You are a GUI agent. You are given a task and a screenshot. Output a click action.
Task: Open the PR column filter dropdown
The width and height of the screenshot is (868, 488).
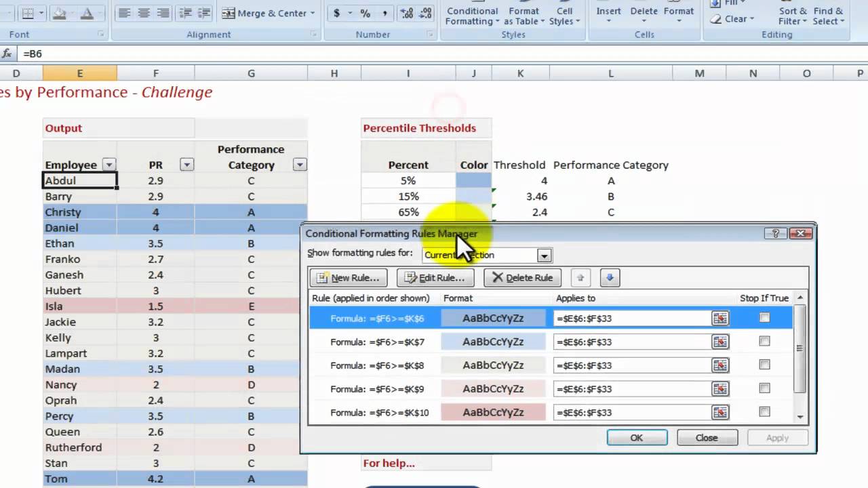pyautogui.click(x=186, y=165)
